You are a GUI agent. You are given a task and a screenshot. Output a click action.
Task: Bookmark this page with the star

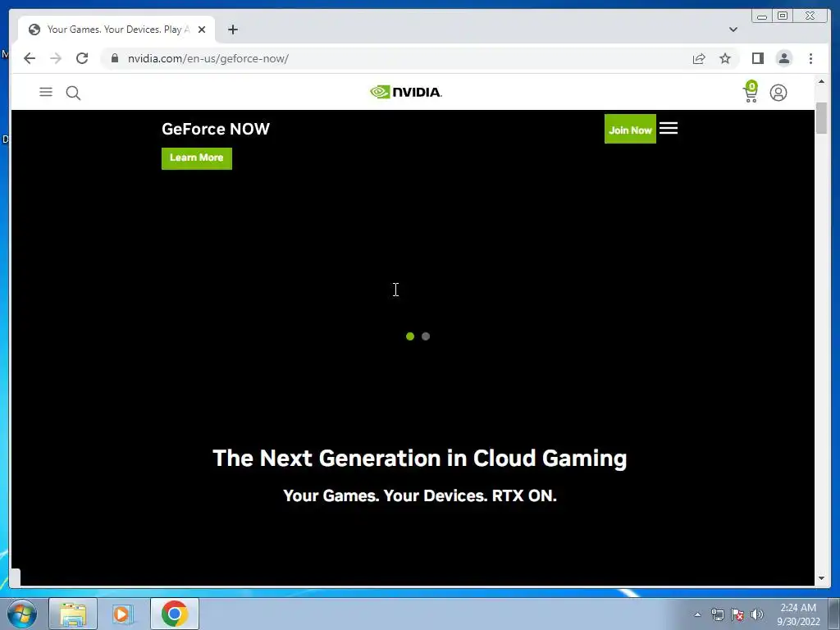pyautogui.click(x=725, y=58)
